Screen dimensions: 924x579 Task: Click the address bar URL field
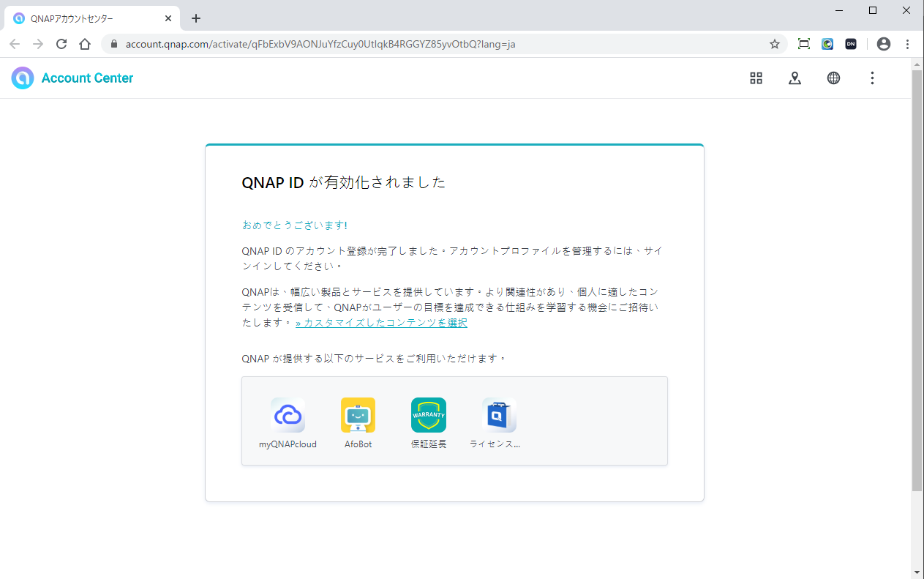pos(439,44)
